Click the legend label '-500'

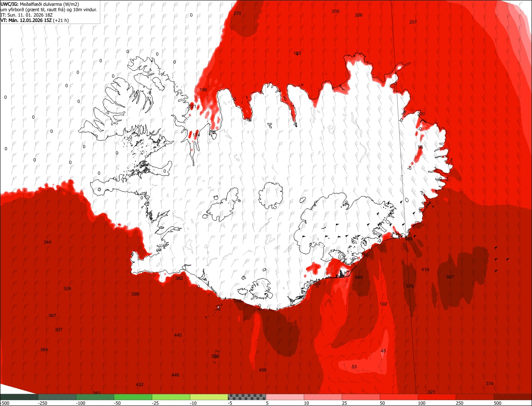coord(5,403)
